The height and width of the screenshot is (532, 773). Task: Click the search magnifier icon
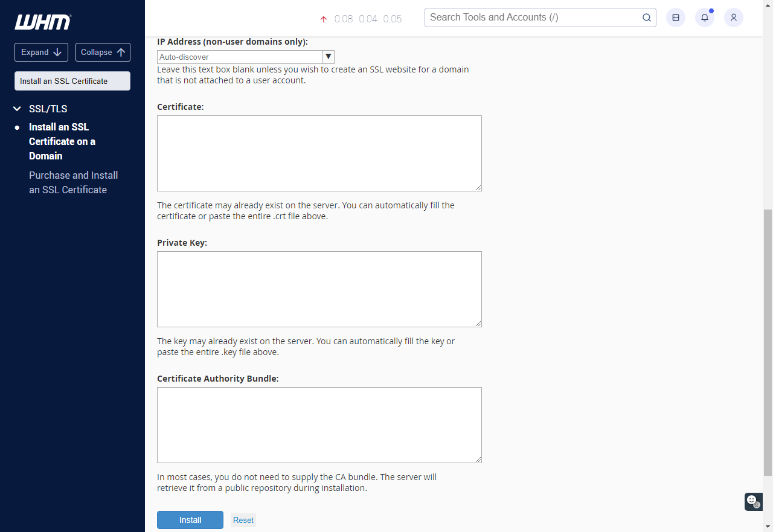[646, 18]
